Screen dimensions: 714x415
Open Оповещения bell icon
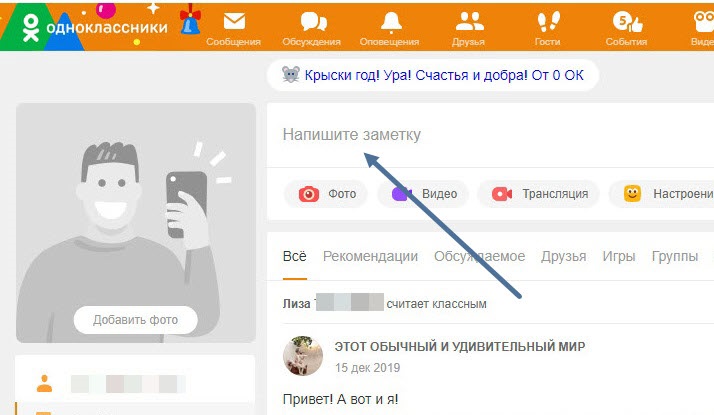391,22
